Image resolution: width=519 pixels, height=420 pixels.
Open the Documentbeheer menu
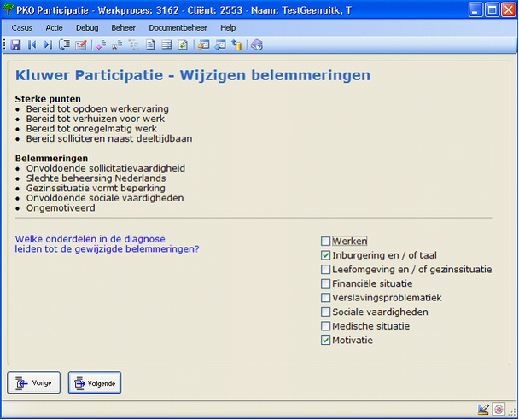pos(178,28)
